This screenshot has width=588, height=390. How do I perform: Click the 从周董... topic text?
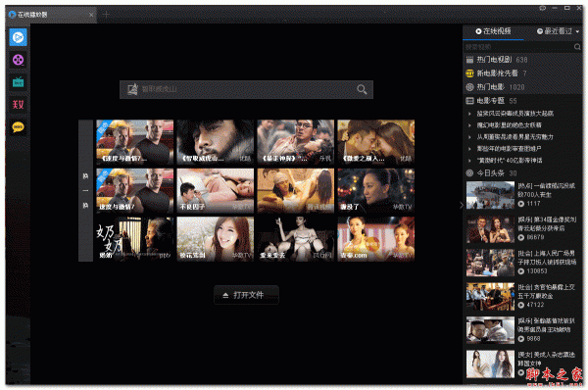514,137
